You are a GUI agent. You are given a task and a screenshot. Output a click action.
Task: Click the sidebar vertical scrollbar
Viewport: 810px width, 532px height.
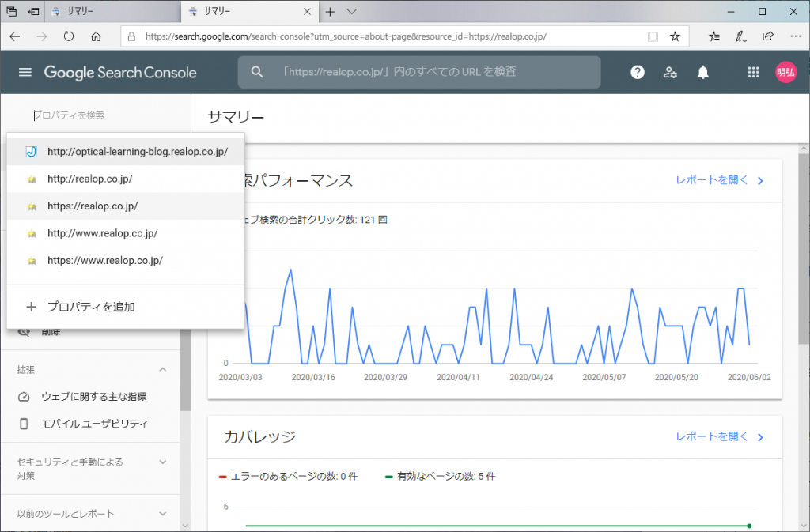pos(185,369)
